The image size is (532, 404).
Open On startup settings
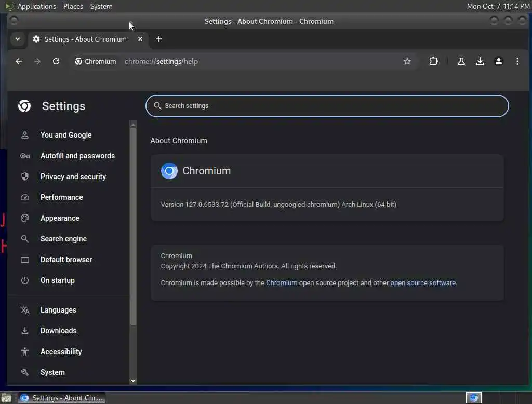pyautogui.click(x=57, y=280)
